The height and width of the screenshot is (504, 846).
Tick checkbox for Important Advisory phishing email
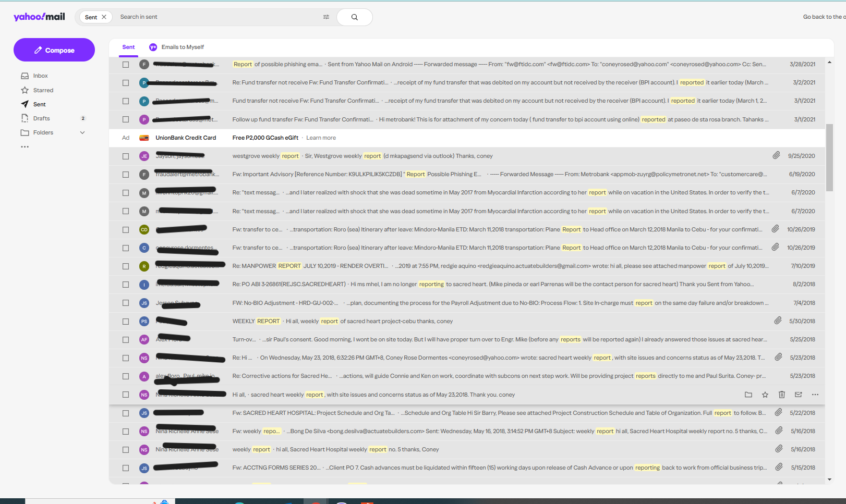coord(126,175)
